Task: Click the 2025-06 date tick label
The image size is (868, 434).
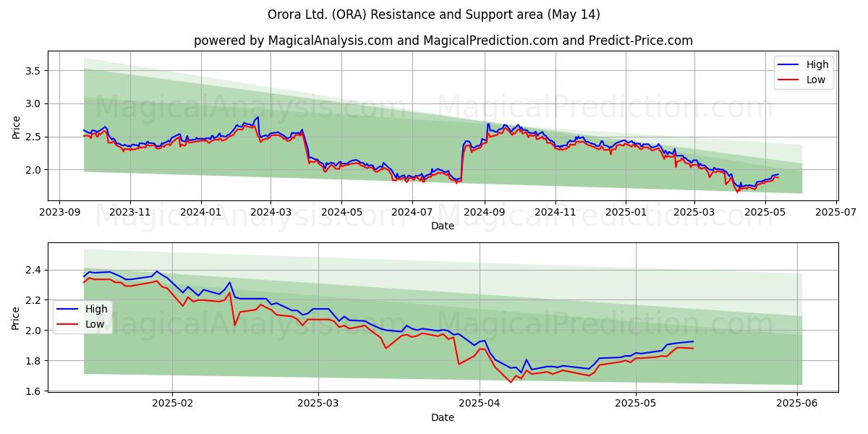Action: (797, 404)
